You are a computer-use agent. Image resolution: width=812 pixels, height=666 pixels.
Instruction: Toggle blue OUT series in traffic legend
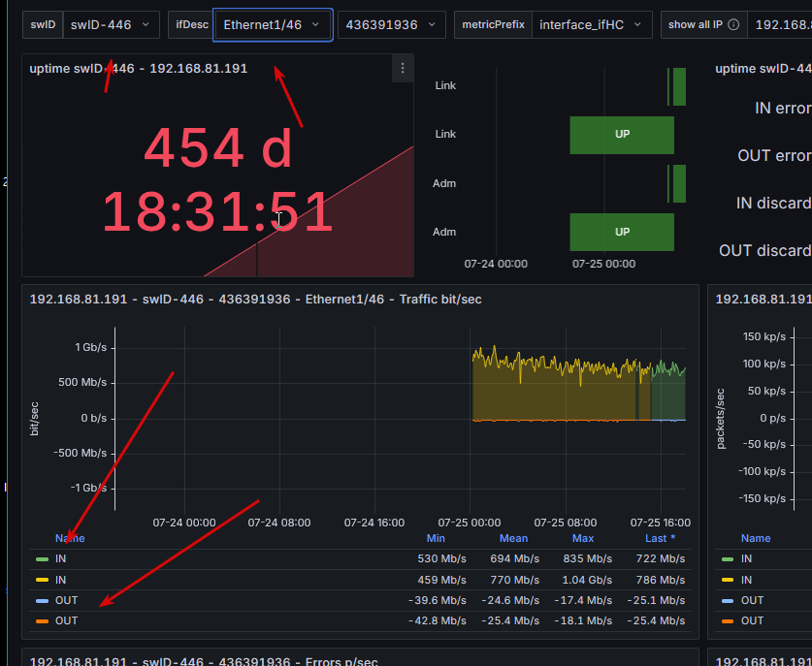[x=66, y=600]
